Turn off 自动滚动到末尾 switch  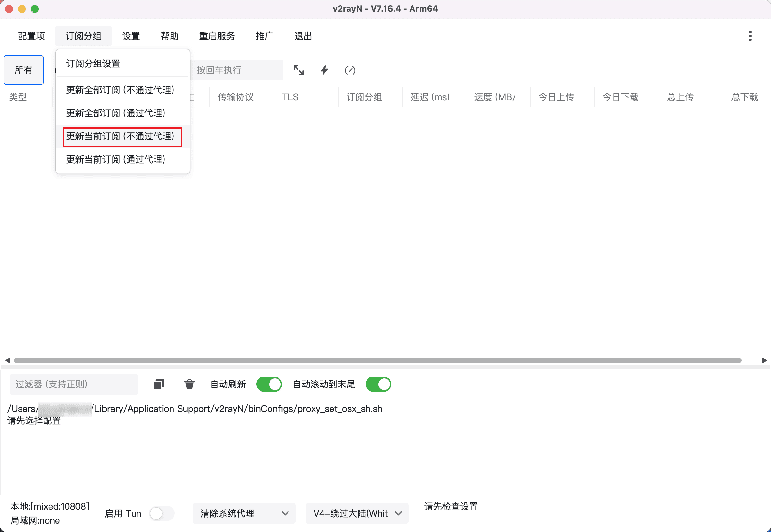point(378,384)
